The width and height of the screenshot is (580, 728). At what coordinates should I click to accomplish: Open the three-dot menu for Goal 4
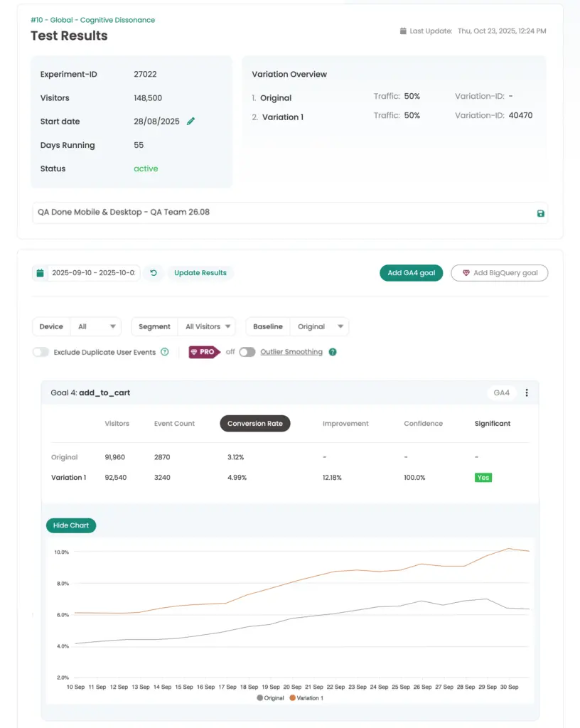tap(527, 392)
